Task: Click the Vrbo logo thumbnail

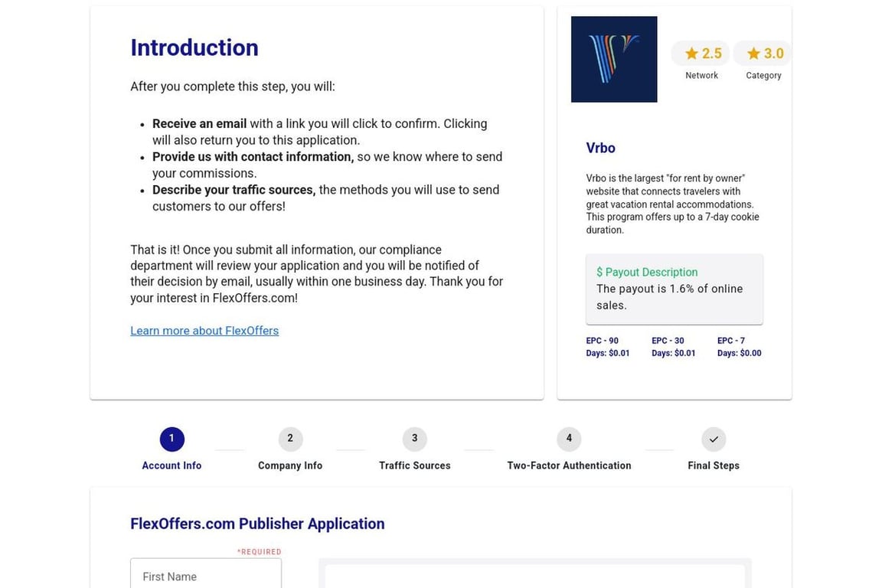Action: coord(613,59)
